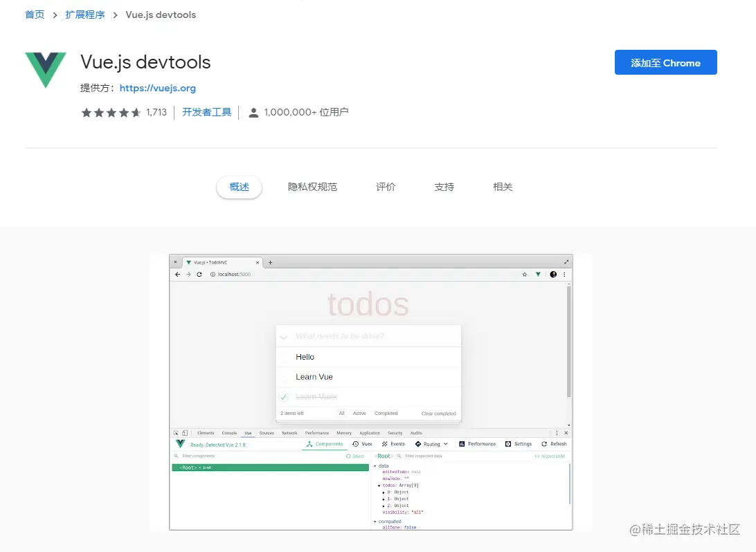Viewport: 756px width, 552px height.
Task: Click Inspect DOM in Vue devtools
Action: point(550,456)
